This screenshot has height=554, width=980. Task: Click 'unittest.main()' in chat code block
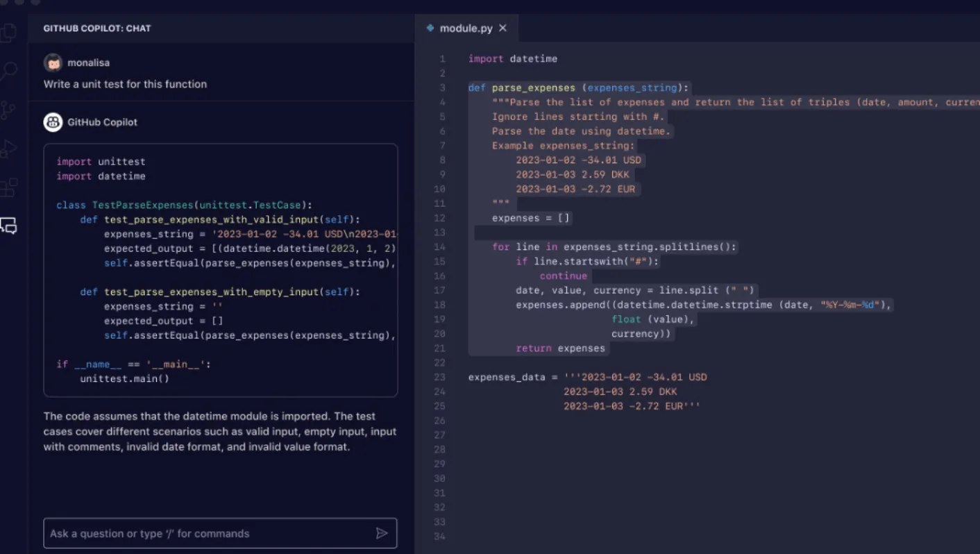pos(124,379)
